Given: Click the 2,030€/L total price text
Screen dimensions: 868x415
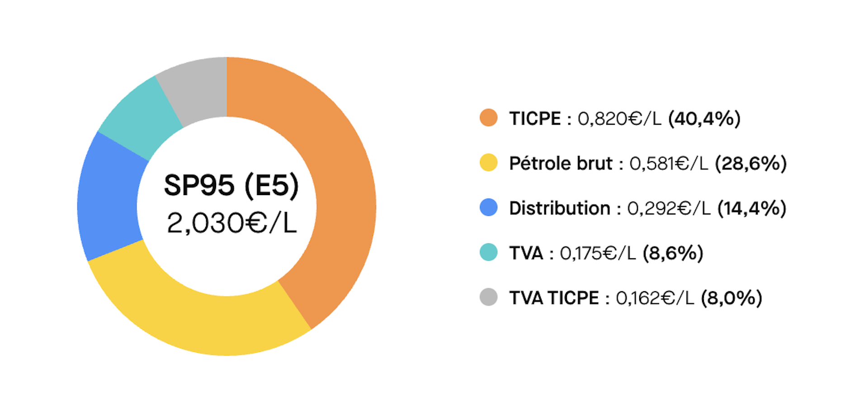Looking at the screenshot, I should click(x=231, y=223).
